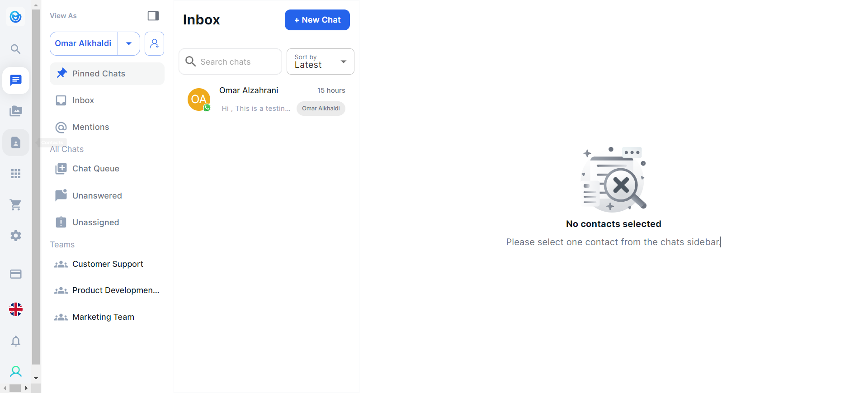Screen dimensions: 868x393
Task: Switch language via UK flag icon
Action: tap(16, 309)
